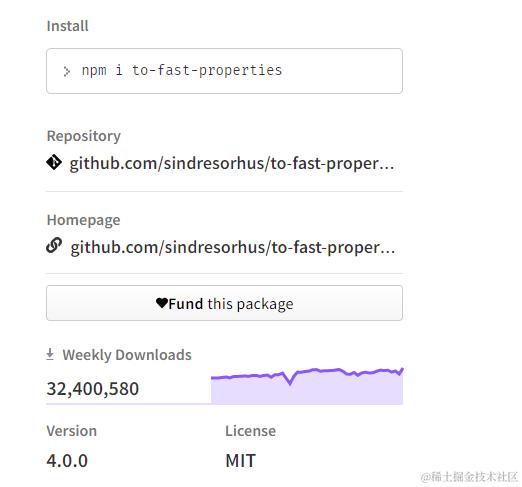
Task: Click the Install section heading
Action: coord(68,26)
